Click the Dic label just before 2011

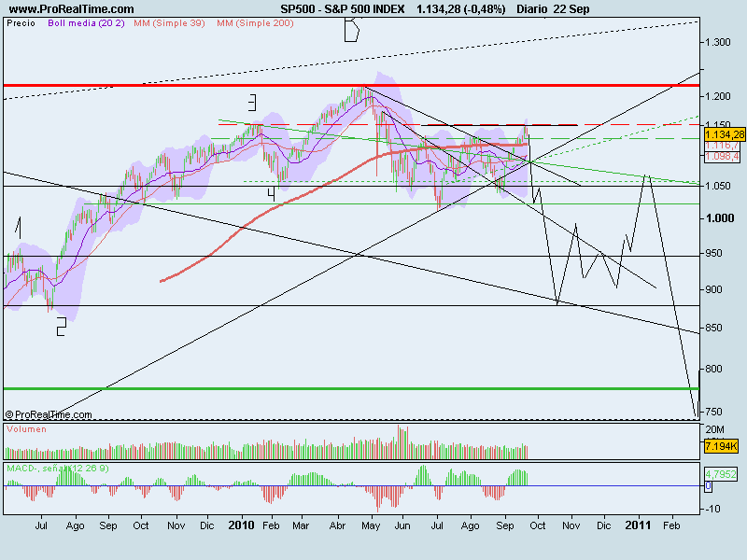pyautogui.click(x=603, y=525)
